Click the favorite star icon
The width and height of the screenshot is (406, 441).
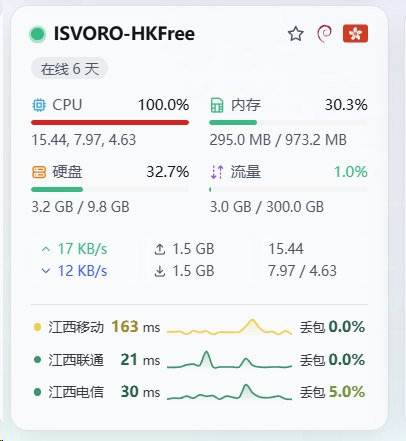point(296,34)
